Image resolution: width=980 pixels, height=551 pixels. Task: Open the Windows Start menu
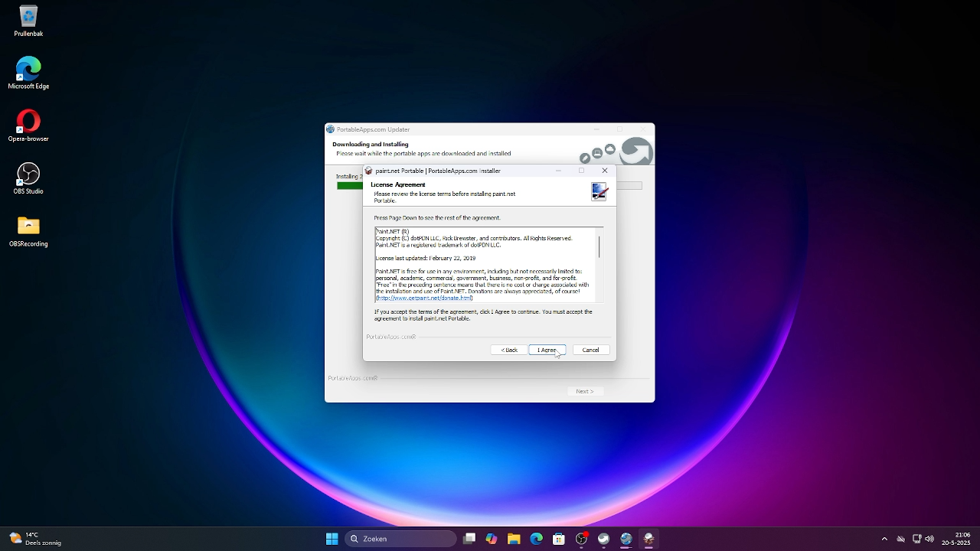(332, 539)
